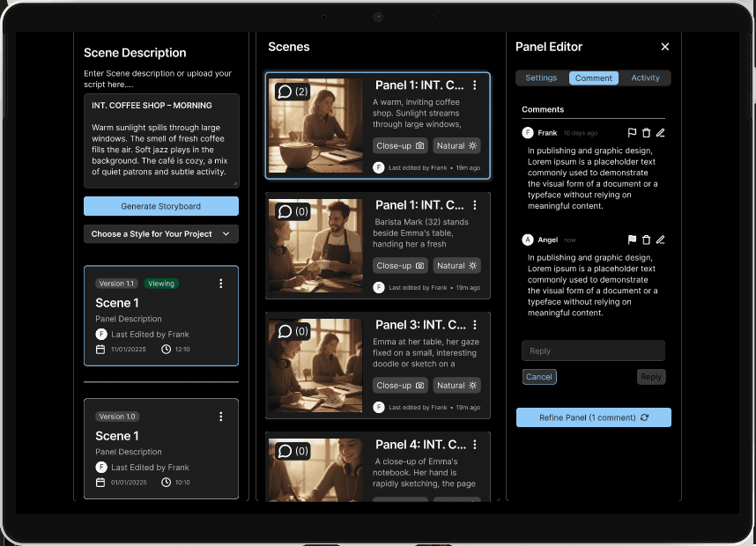Open comment bubble on Panel 4 thumbnail
The image size is (756, 546).
(x=293, y=451)
